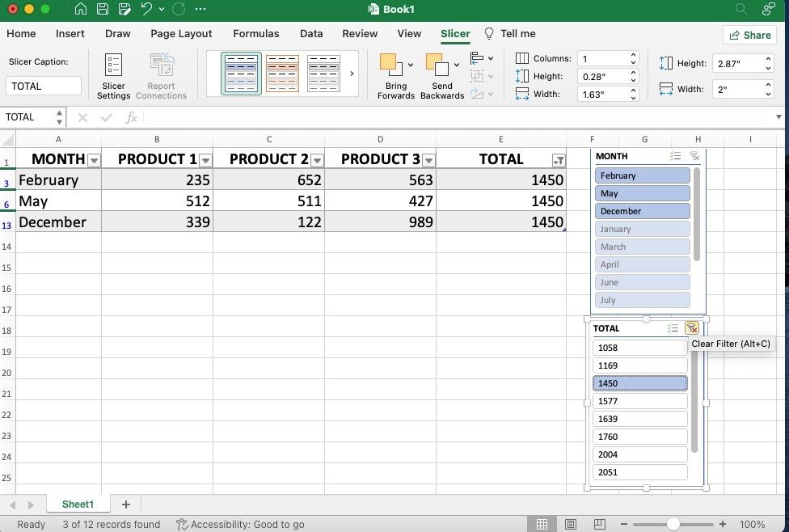Select the gray slicer style thumbnail
The width and height of the screenshot is (789, 532).
[x=323, y=74]
